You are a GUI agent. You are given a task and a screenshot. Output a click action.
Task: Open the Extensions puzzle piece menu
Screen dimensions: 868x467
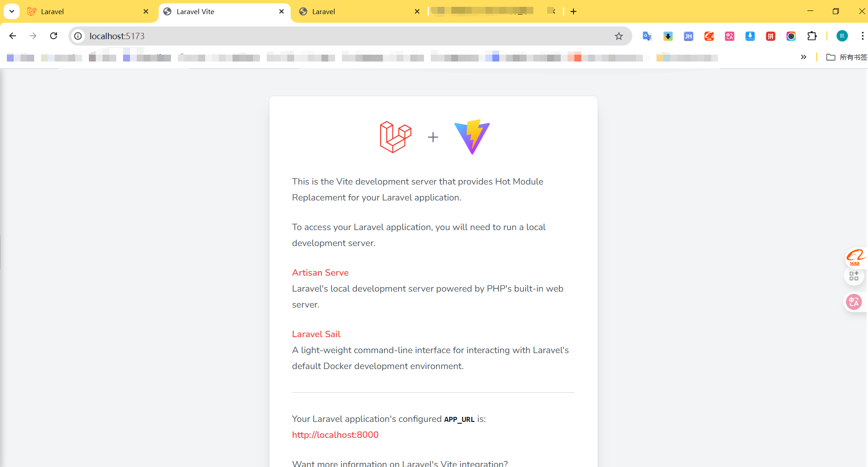812,36
